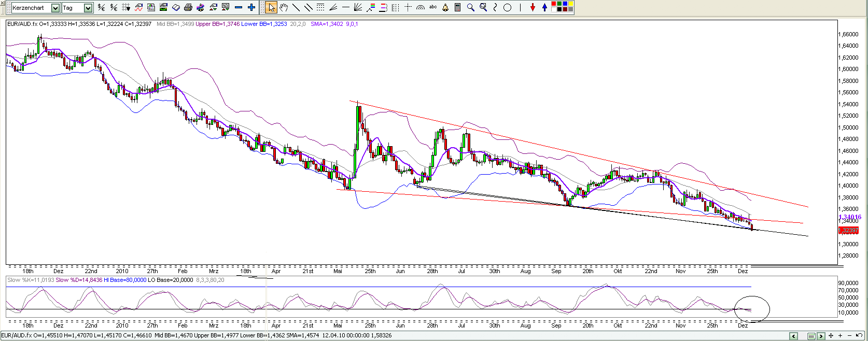Click the Upper BB=1,3746 legend label
Screen dimensions: 868x341
tap(218, 24)
